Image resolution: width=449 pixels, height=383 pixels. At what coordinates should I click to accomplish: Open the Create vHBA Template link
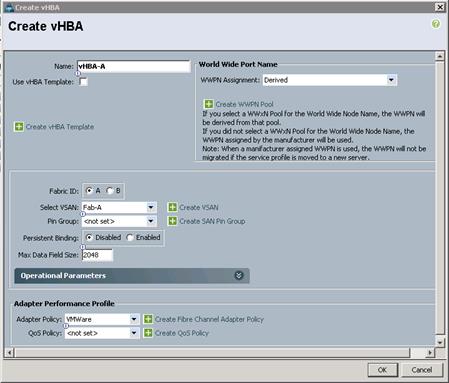pos(60,127)
